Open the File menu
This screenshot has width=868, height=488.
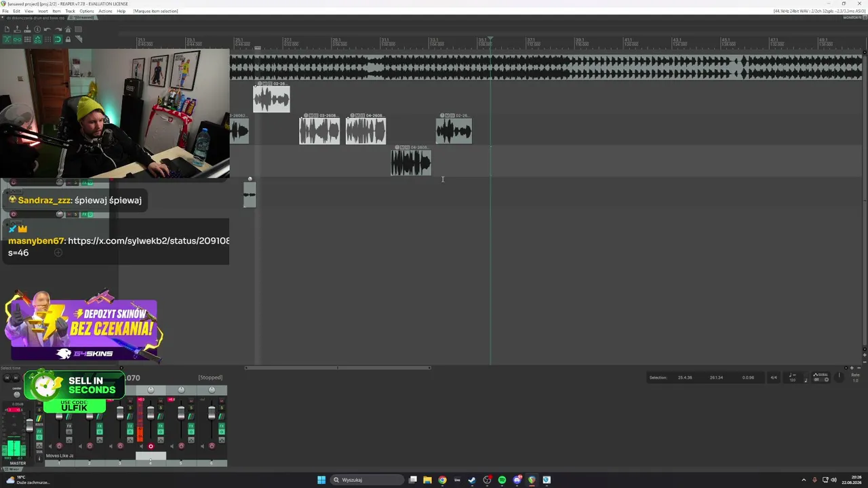pyautogui.click(x=5, y=11)
